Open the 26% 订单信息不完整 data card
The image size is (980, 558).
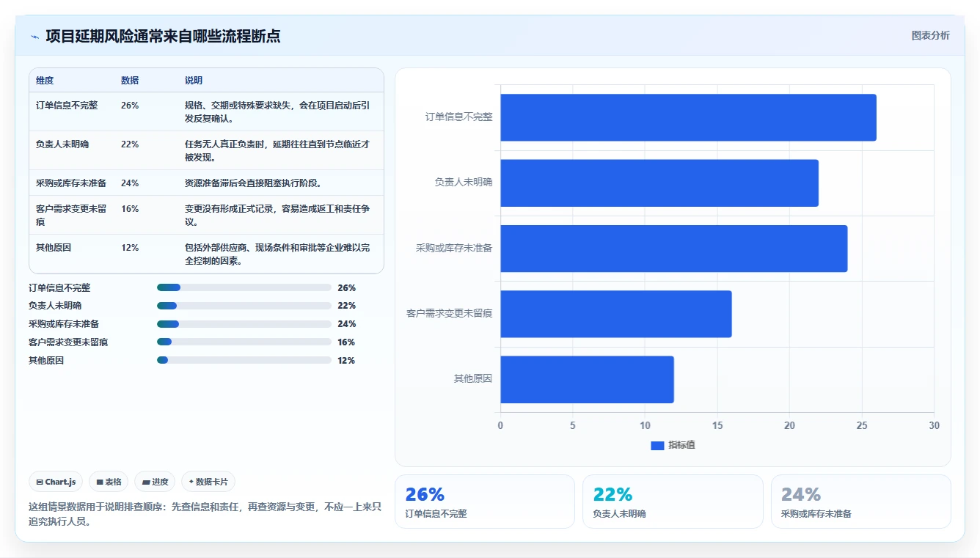(485, 502)
